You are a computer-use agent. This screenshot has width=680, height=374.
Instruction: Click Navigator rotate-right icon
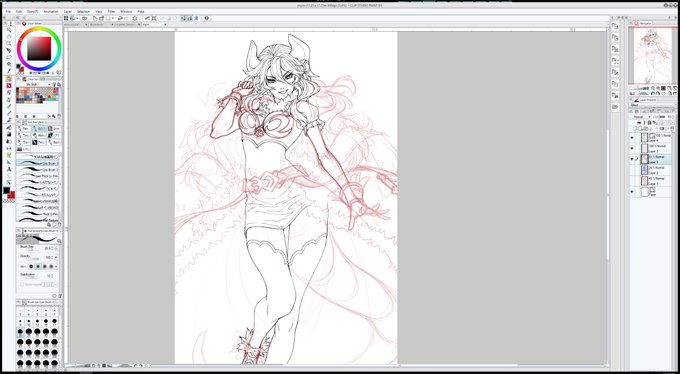tap(658, 93)
